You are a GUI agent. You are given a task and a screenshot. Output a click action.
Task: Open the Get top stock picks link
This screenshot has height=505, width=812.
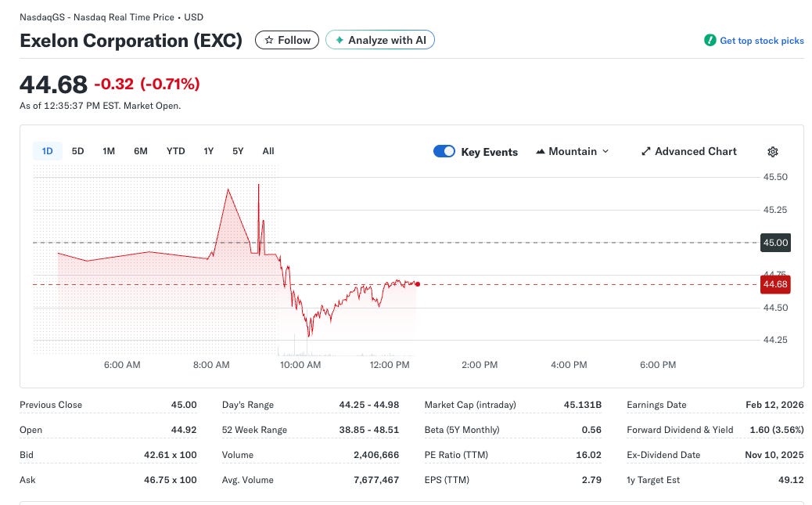(x=762, y=41)
